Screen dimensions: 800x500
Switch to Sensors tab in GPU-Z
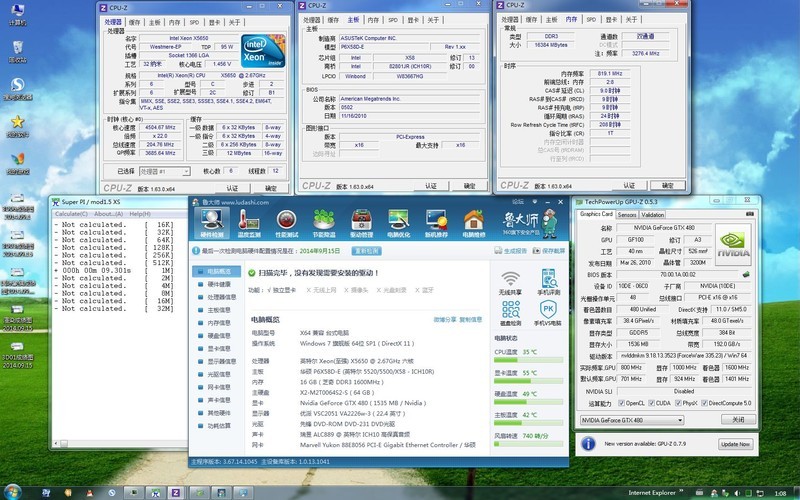627,215
